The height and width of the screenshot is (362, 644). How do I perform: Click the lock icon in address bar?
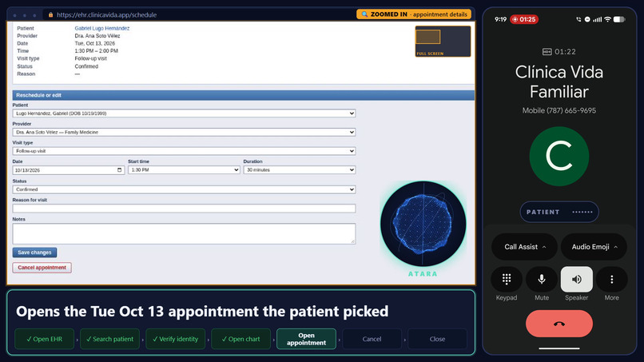(51, 15)
